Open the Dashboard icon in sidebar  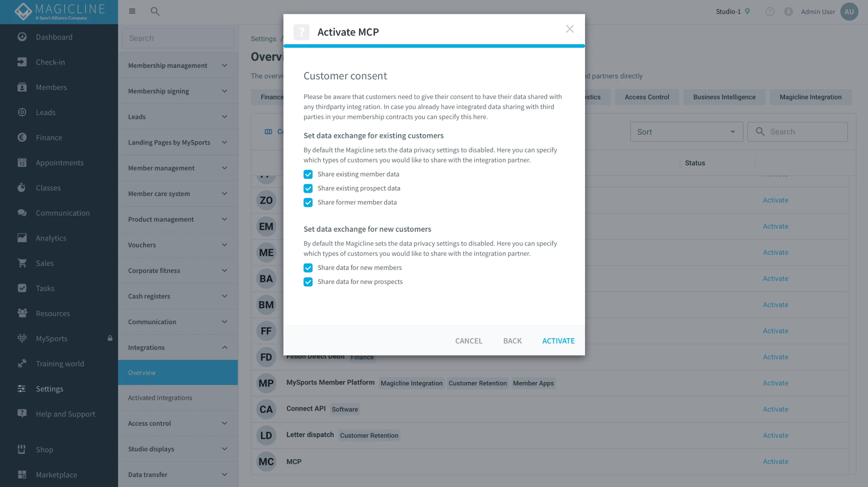pos(22,37)
